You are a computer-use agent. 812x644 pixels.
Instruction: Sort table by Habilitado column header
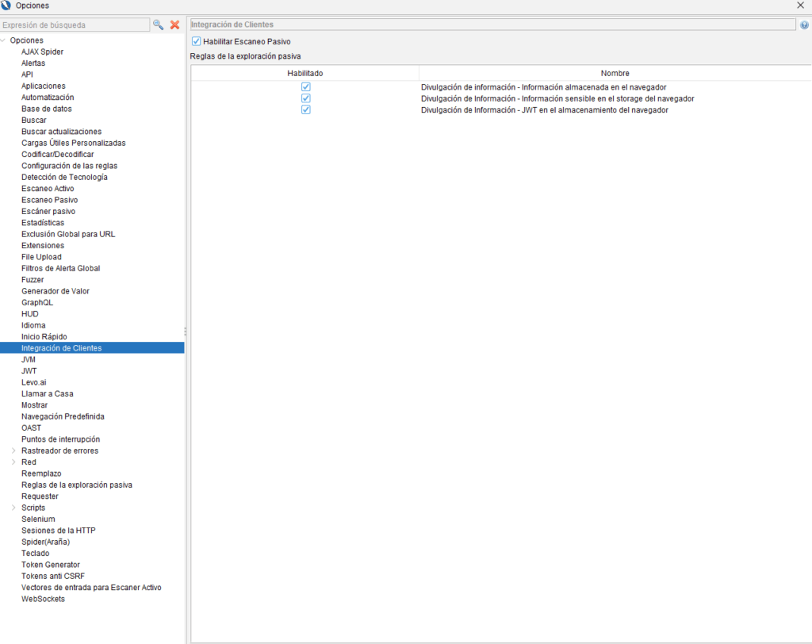click(305, 73)
